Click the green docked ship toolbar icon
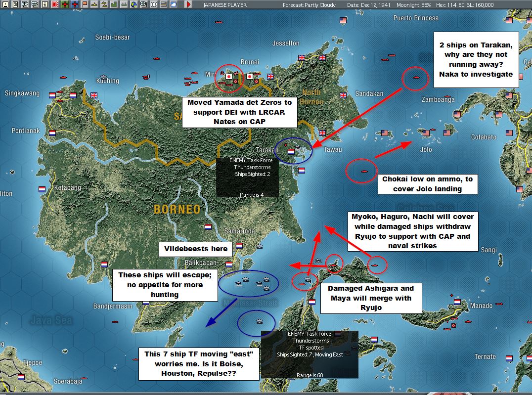532x395 pixels. click(124, 4)
